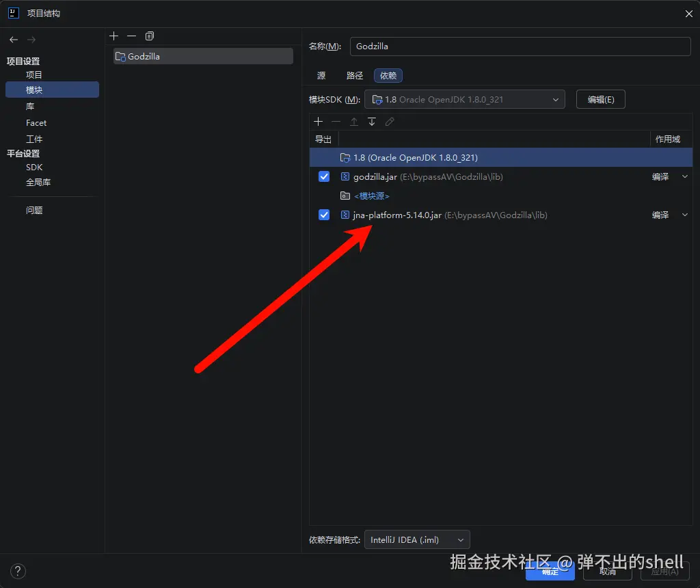The height and width of the screenshot is (588, 700).
Task: Switch to the 源 tab
Action: [x=321, y=76]
